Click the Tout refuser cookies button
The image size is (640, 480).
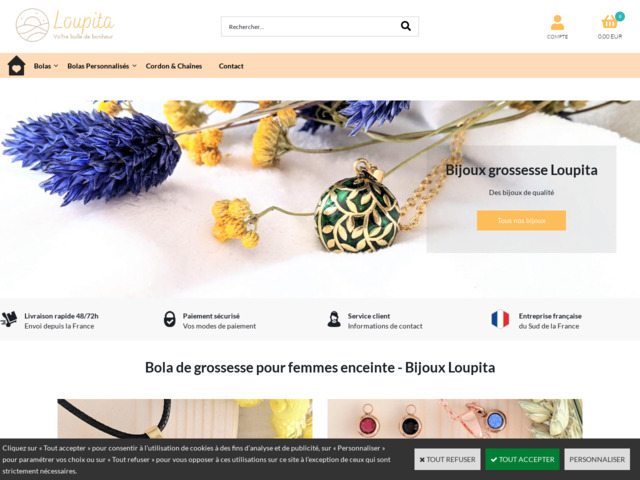[447, 459]
